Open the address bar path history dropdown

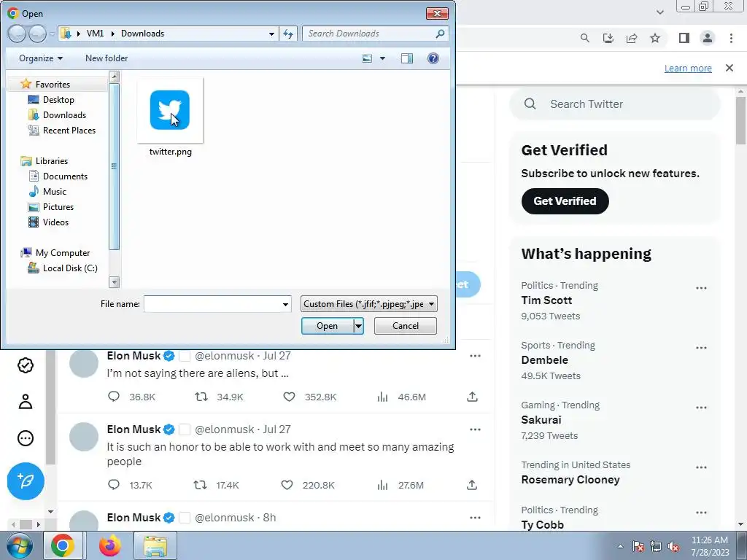pyautogui.click(x=271, y=34)
